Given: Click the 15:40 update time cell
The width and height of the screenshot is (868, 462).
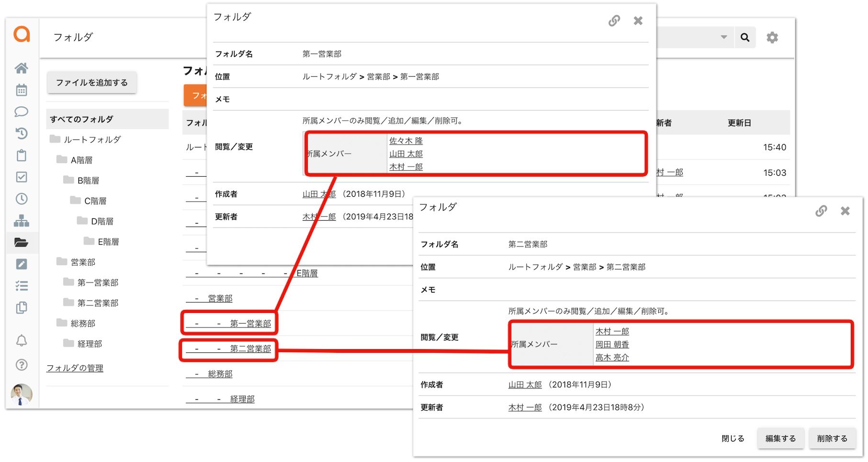Looking at the screenshot, I should 775,147.
